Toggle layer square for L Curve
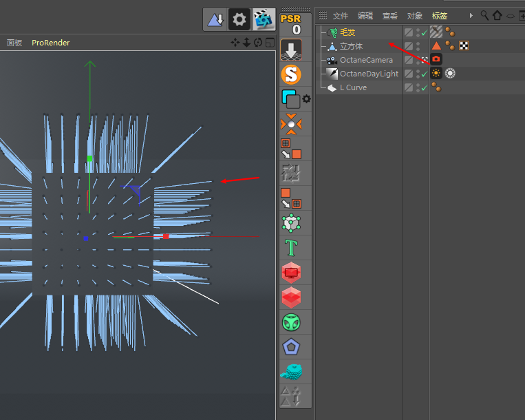 (409, 87)
